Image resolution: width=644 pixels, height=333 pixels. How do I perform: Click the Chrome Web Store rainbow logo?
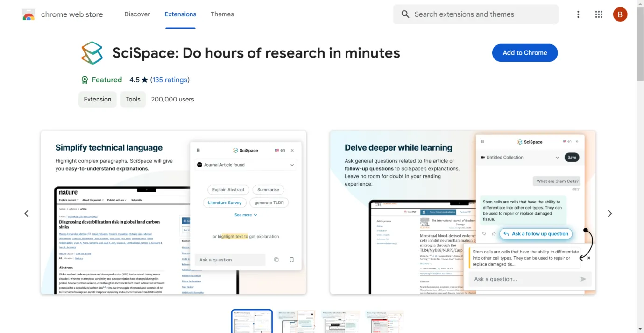[28, 14]
